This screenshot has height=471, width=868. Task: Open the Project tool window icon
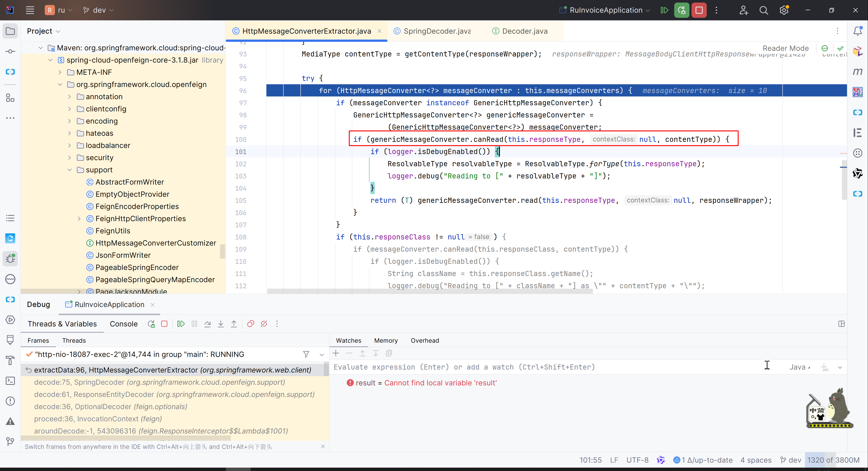(x=10, y=31)
